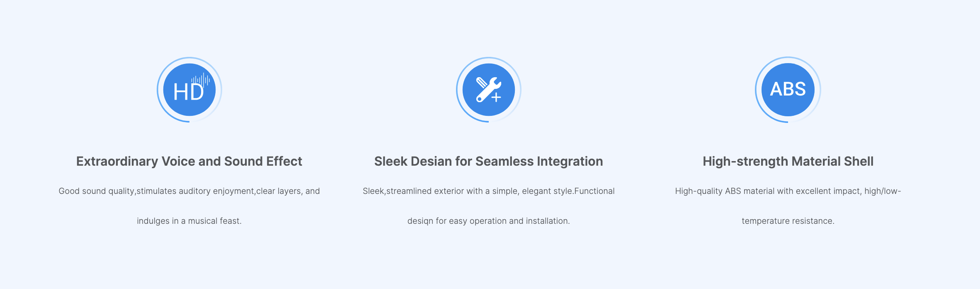Click the 'High-quality ABS material' description line
This screenshot has height=289, width=980.
(x=788, y=191)
